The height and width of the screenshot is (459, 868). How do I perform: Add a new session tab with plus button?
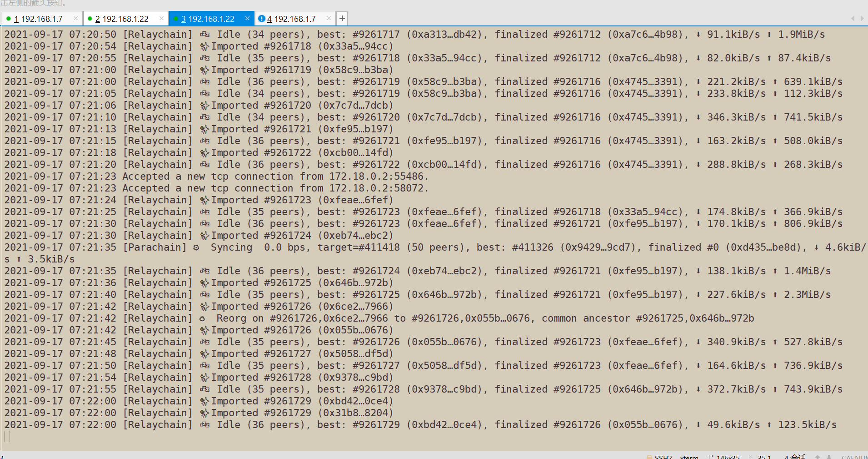(x=342, y=18)
